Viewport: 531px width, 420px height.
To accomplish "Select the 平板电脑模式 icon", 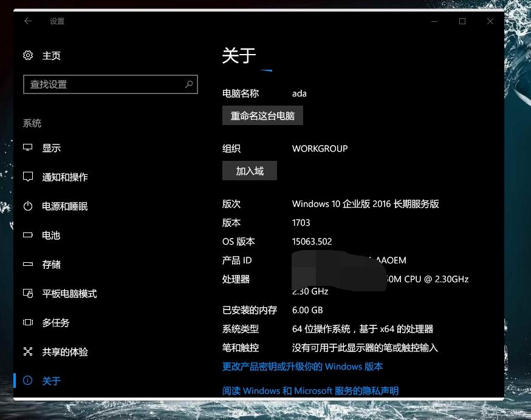I will 28,293.
